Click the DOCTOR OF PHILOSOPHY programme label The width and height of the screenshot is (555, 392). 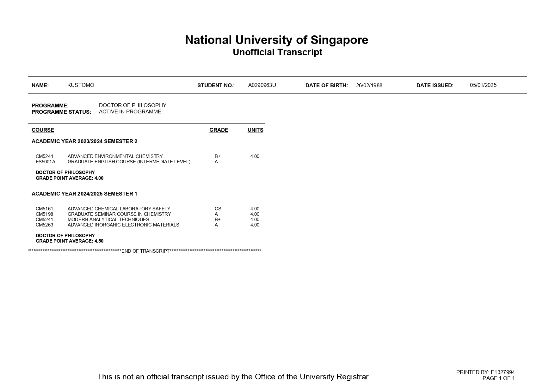[133, 105]
